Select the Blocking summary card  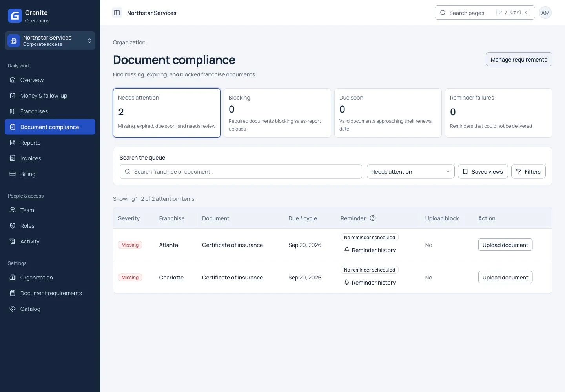coord(277,113)
